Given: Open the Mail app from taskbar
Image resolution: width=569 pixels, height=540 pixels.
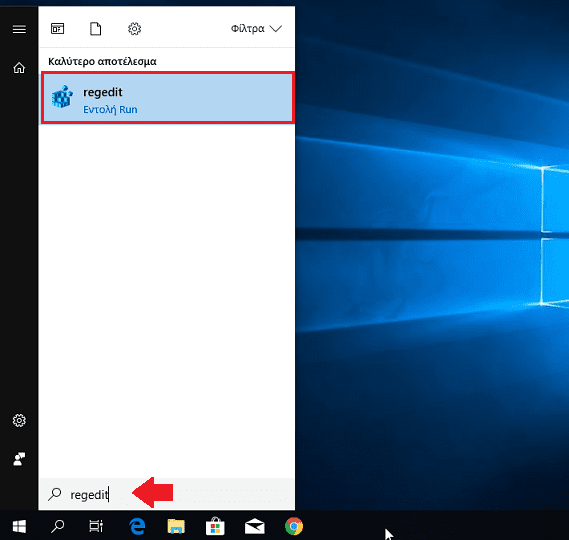Looking at the screenshot, I should pos(255,526).
